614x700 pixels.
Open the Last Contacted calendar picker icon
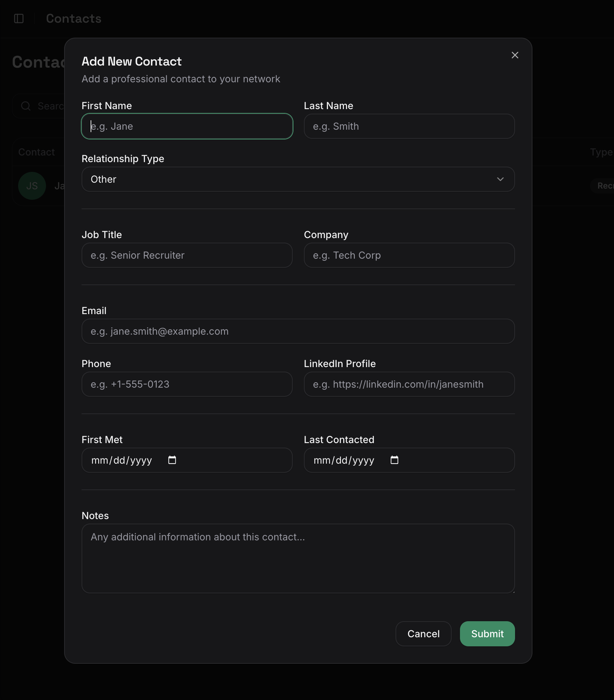tap(394, 460)
